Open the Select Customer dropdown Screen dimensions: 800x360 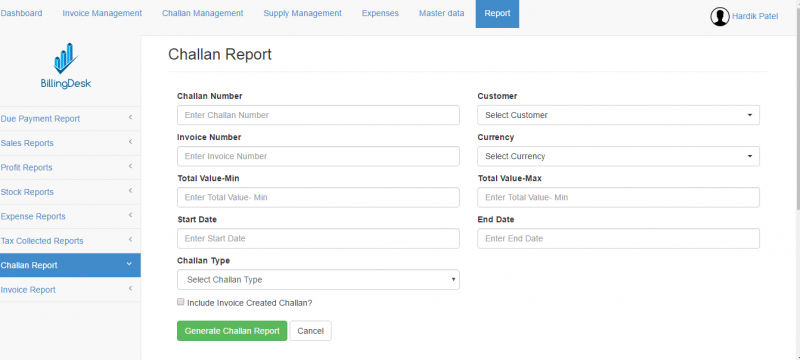coord(618,115)
